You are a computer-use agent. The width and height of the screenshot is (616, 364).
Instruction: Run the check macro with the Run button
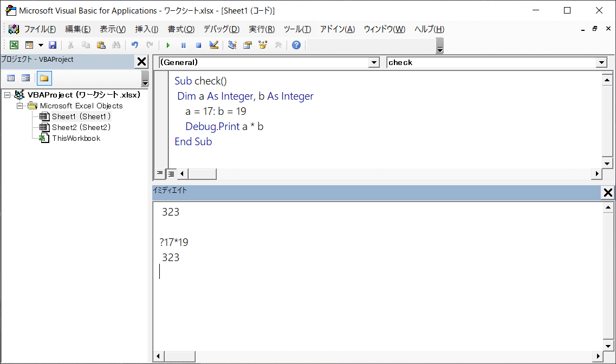point(168,45)
